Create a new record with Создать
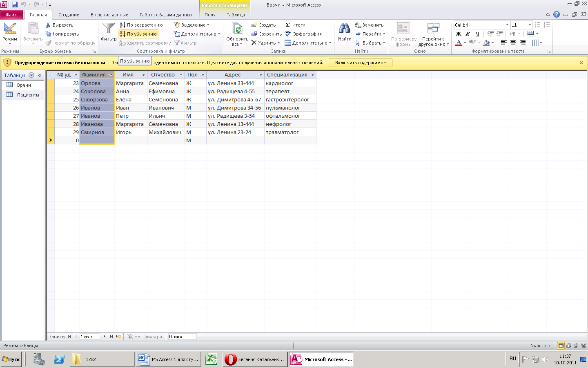This screenshot has width=588, height=368. (x=263, y=25)
